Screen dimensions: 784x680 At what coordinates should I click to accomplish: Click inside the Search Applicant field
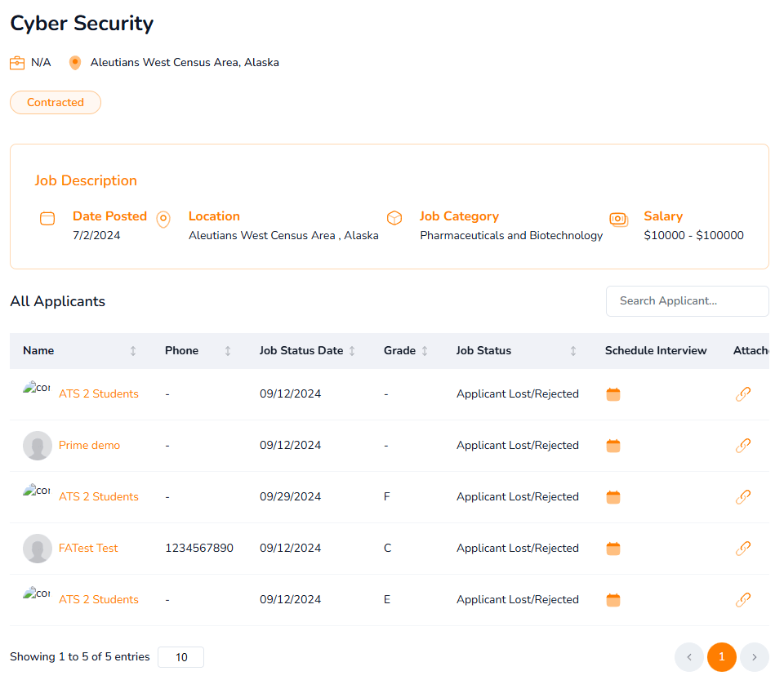coord(687,301)
